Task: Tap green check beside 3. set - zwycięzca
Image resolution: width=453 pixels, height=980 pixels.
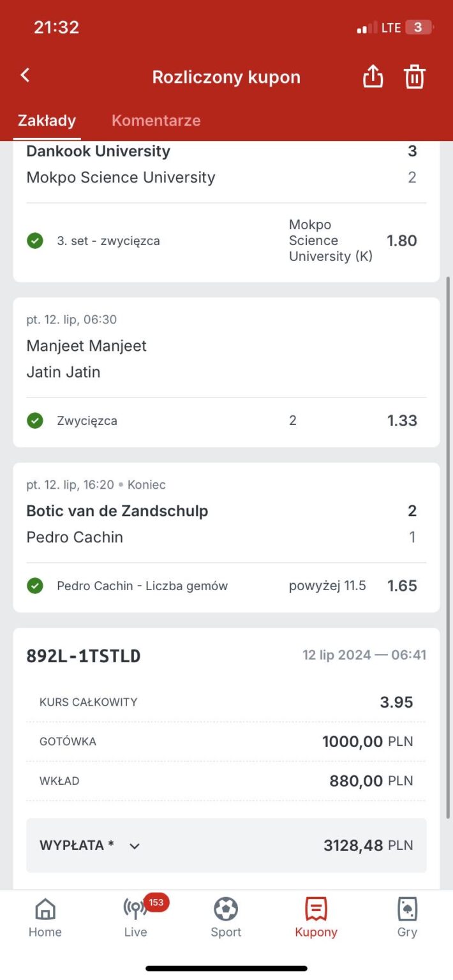Action: 35,241
